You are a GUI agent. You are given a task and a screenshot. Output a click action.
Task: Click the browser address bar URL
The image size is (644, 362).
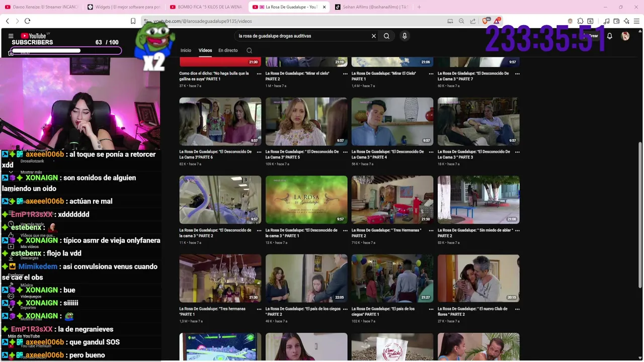click(x=203, y=21)
